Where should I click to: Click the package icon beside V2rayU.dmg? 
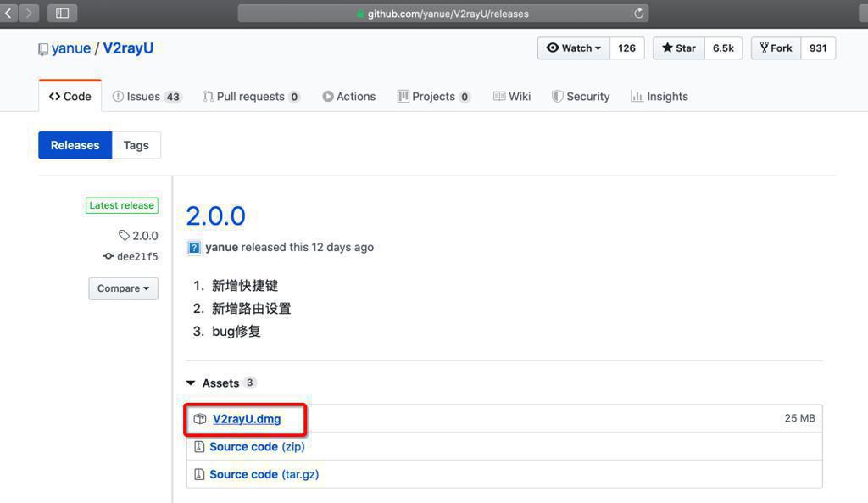click(200, 419)
